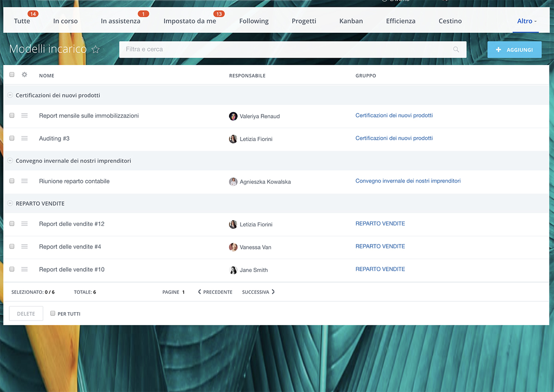Collapse the Certificazioni dei nuovi prodotti group
The height and width of the screenshot is (392, 554).
pyautogui.click(x=10, y=95)
